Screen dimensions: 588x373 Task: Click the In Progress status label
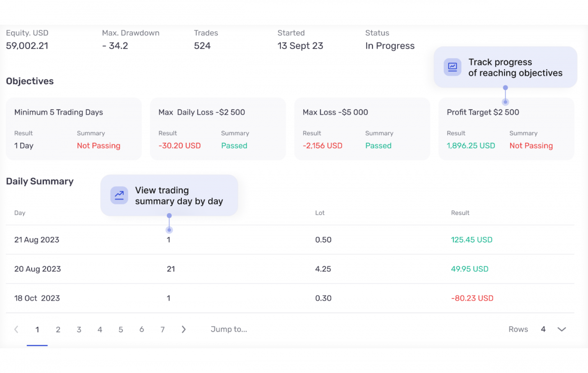[390, 46]
